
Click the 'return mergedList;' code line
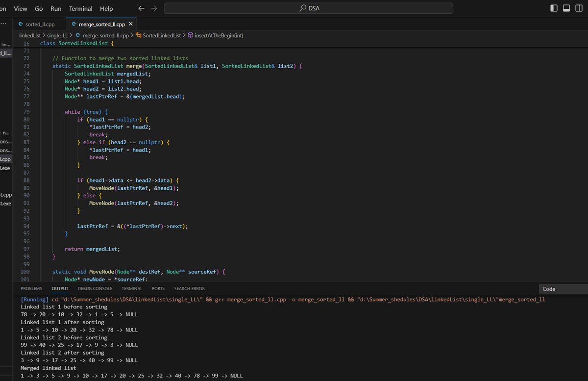click(x=92, y=249)
